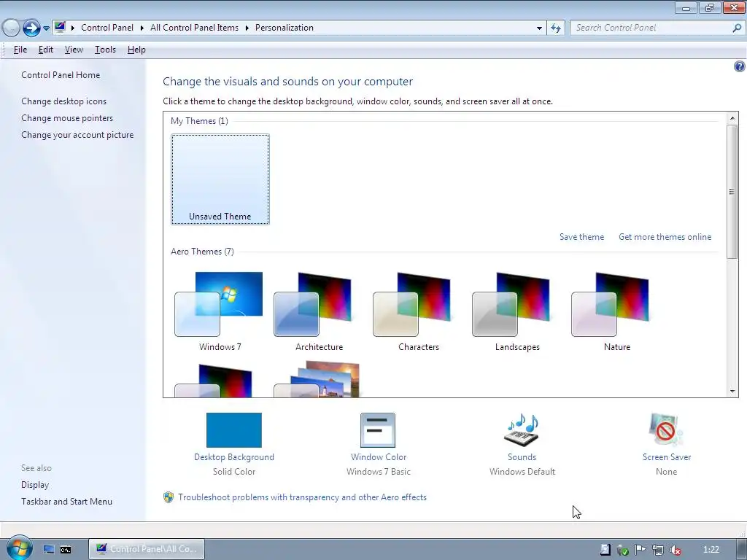This screenshot has height=560, width=747.
Task: Open Change desktop icons link
Action: [x=64, y=101]
